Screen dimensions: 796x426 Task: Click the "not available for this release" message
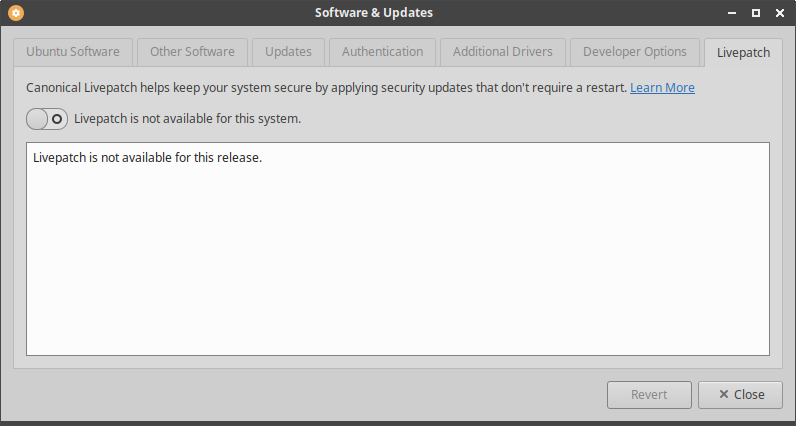click(x=147, y=158)
